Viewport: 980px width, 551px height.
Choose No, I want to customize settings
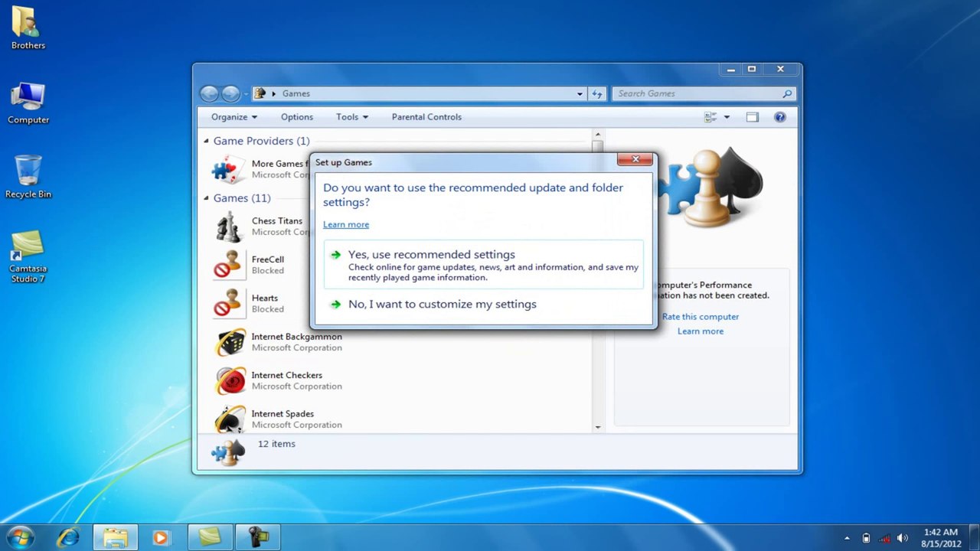tap(484, 304)
